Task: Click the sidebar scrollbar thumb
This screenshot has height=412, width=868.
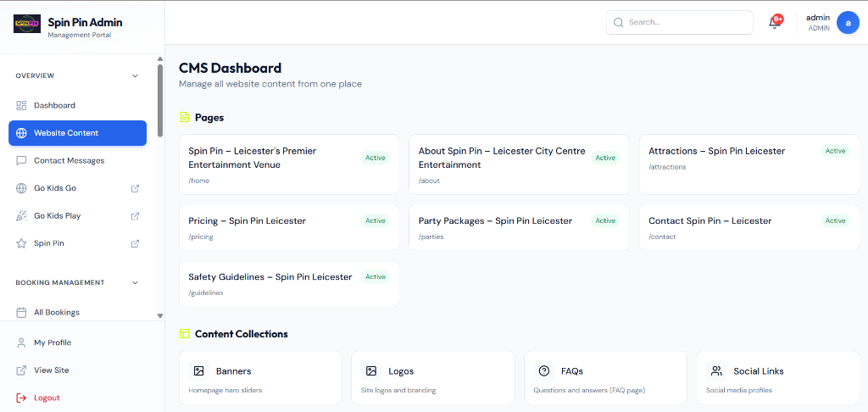Action: point(160,100)
